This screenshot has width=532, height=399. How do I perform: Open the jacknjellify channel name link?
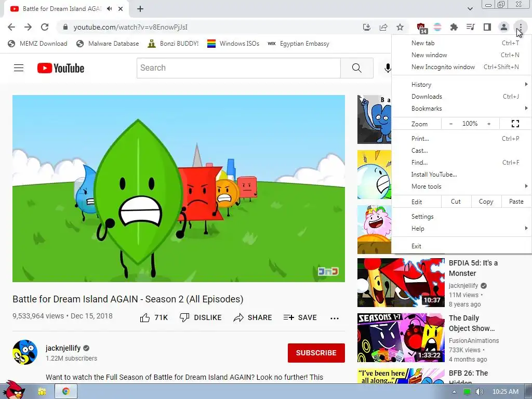63,348
